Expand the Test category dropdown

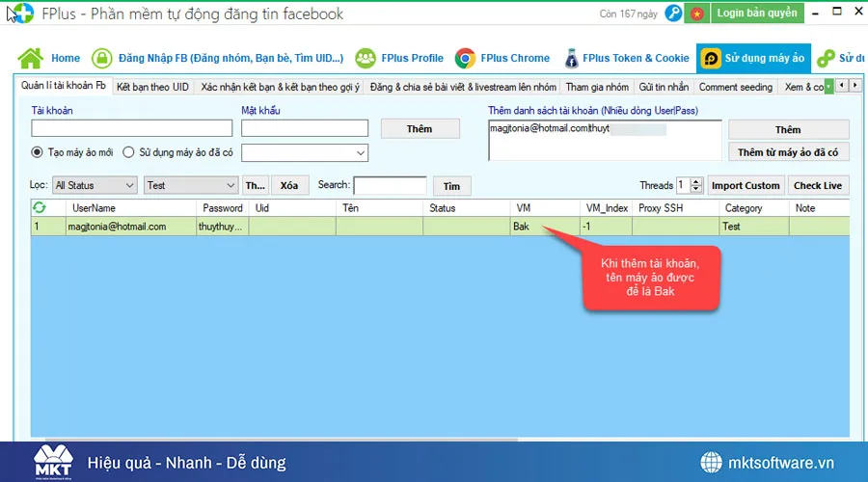[191, 185]
